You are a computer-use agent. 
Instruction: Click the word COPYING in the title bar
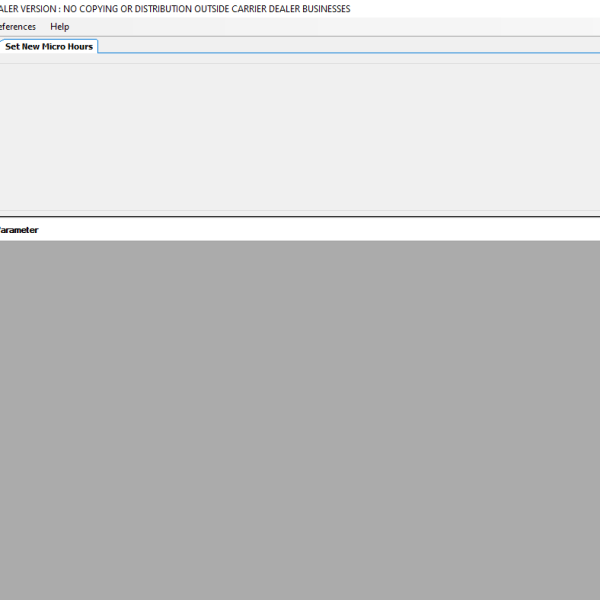pos(105,9)
